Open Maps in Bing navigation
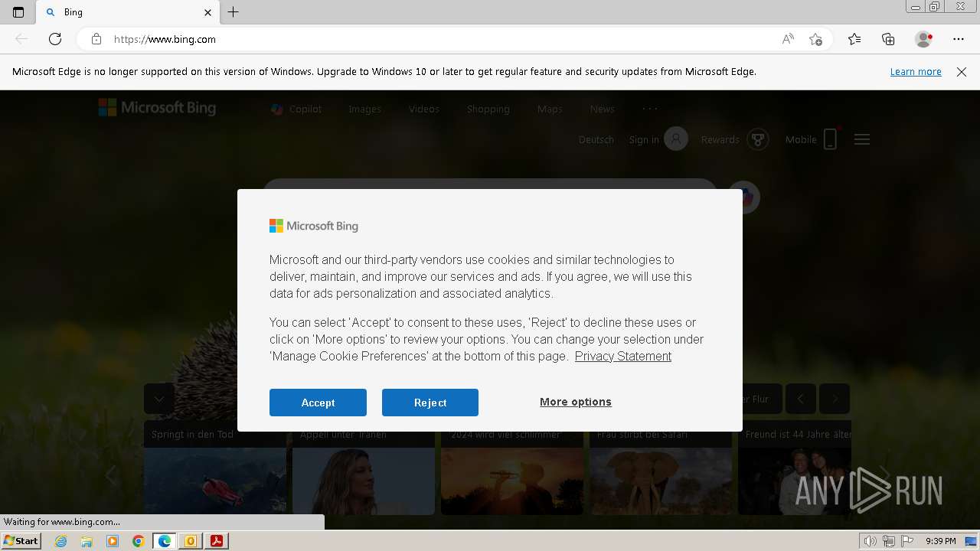This screenshot has width=980, height=551. (x=550, y=109)
